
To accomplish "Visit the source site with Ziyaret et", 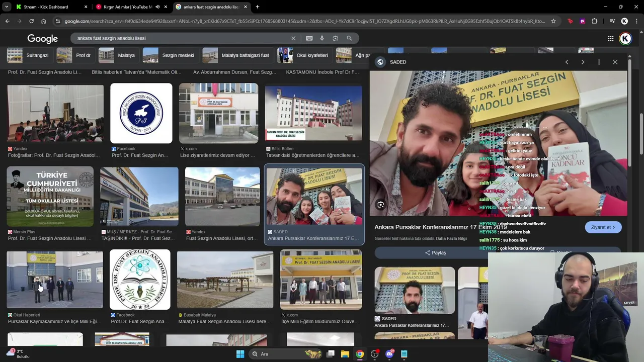I will click(x=603, y=227).
